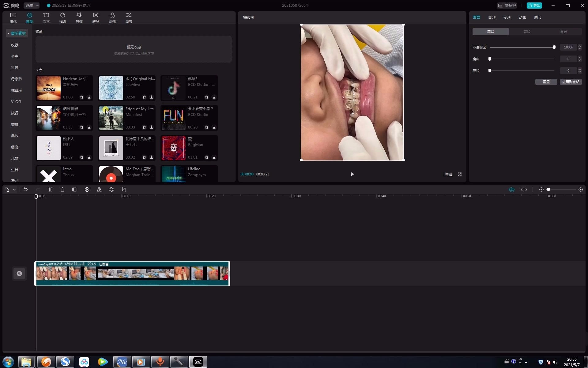This screenshot has height=368, width=588.
Task: Click the split clip tool in timeline toolbar
Action: pos(50,190)
